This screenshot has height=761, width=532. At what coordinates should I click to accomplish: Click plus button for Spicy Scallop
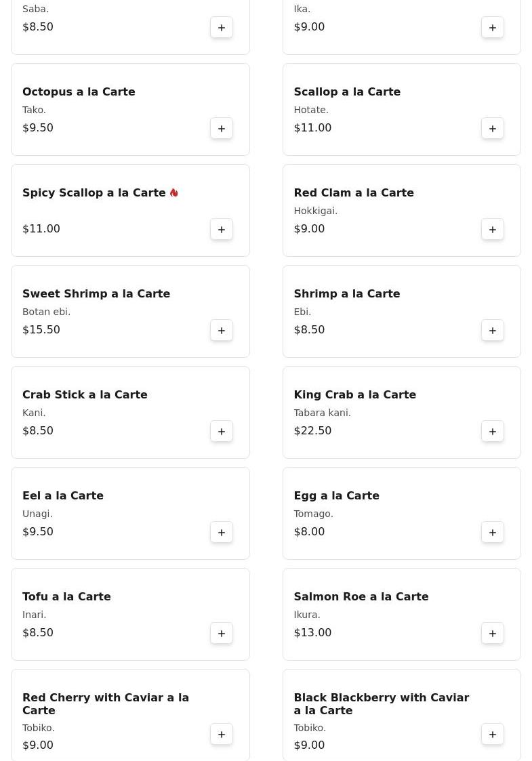pyautogui.click(x=222, y=230)
